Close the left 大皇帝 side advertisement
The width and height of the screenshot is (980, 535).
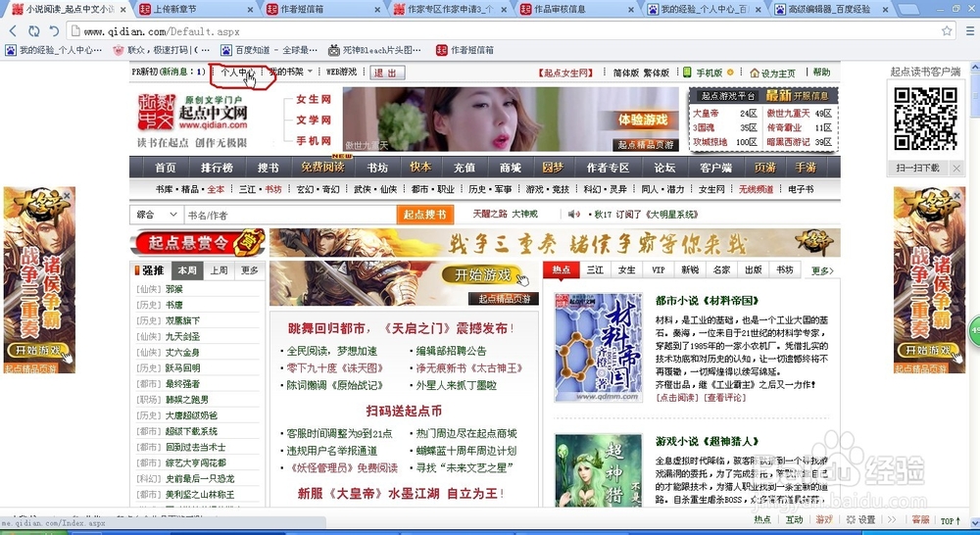(67, 195)
